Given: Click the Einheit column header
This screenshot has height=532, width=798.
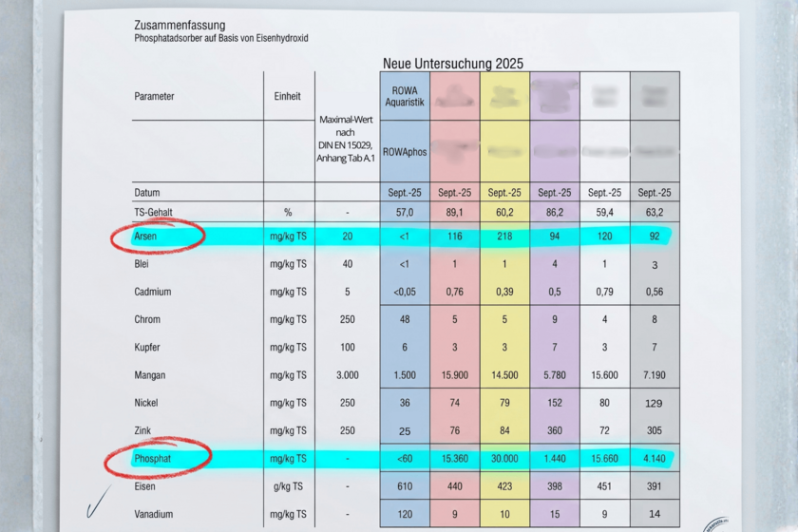Looking at the screenshot, I should point(288,96).
